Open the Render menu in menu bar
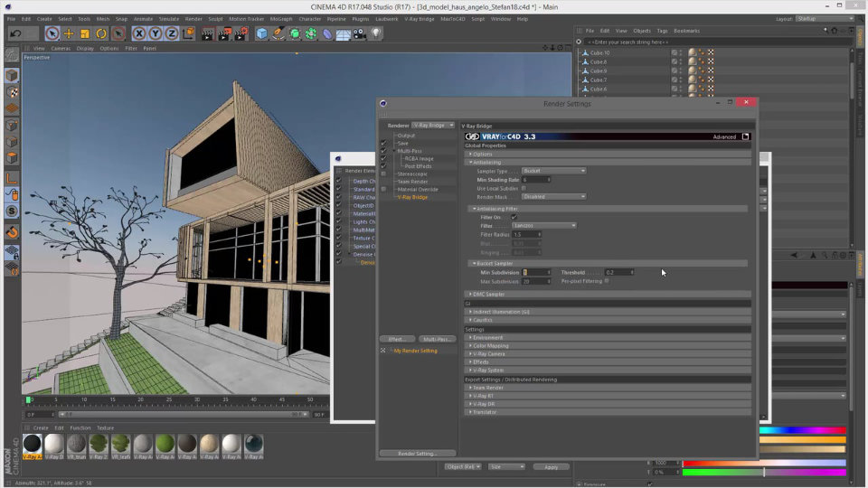 pyautogui.click(x=193, y=19)
